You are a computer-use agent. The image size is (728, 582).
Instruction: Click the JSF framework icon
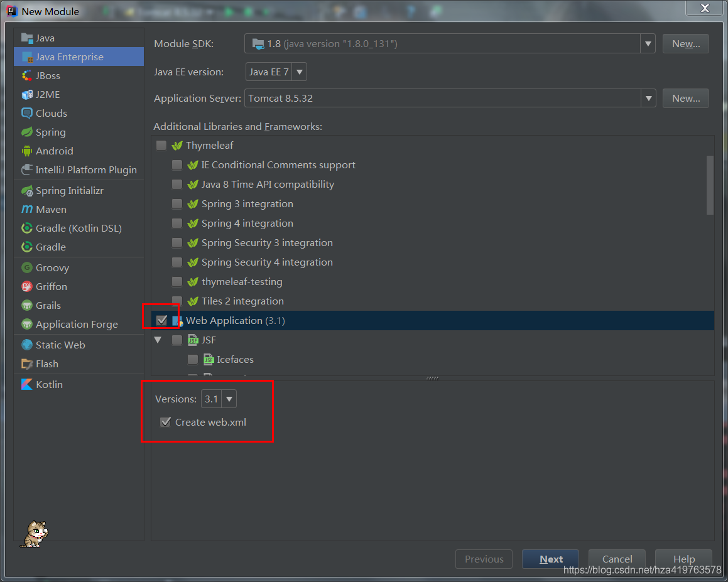point(193,340)
